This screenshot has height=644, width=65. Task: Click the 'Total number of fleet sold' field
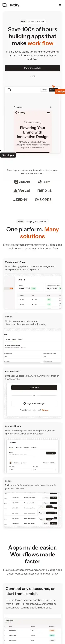click(52, 356)
